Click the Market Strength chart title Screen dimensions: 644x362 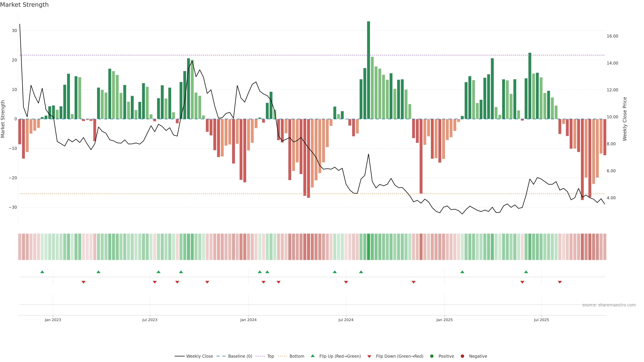tap(24, 5)
